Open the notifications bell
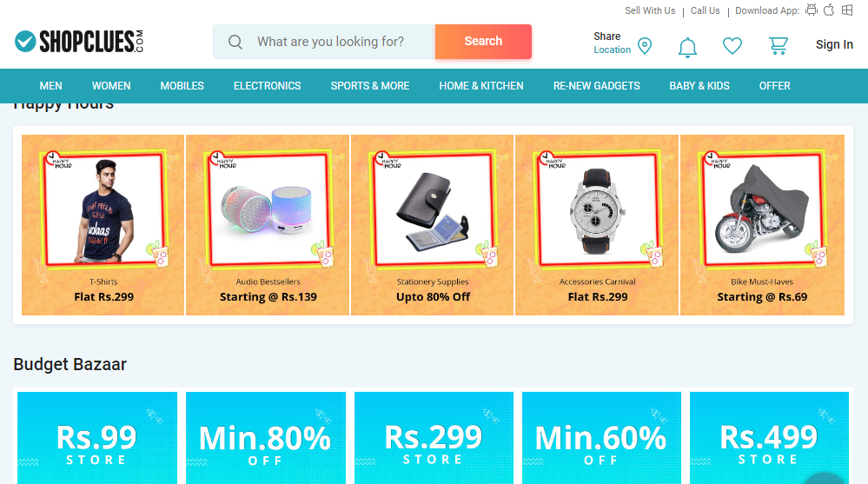Image resolution: width=868 pixels, height=484 pixels. pos(687,46)
